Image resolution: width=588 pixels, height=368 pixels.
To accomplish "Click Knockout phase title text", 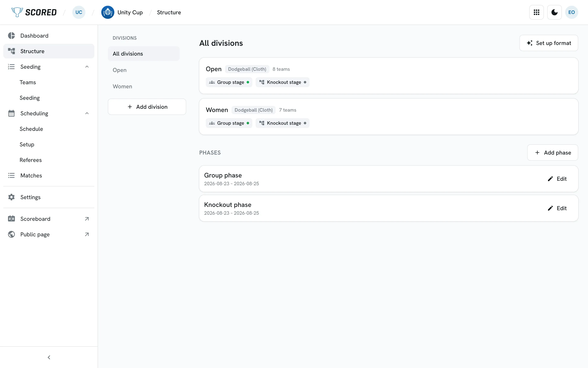I will [x=228, y=205].
